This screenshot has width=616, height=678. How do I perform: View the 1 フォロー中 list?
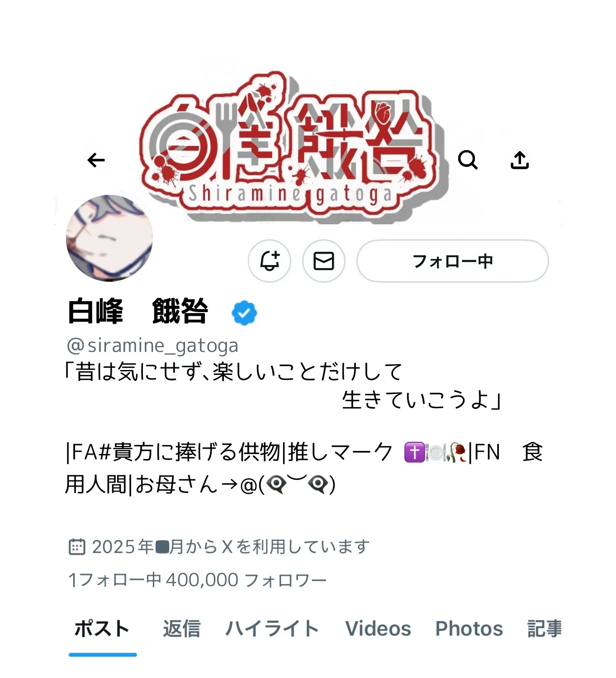pos(114,580)
